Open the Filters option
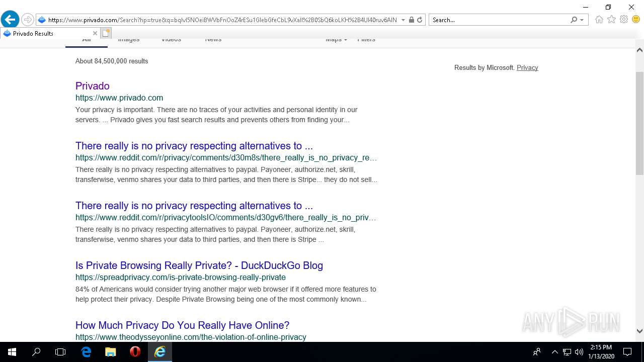The width and height of the screenshot is (644, 362). click(366, 40)
